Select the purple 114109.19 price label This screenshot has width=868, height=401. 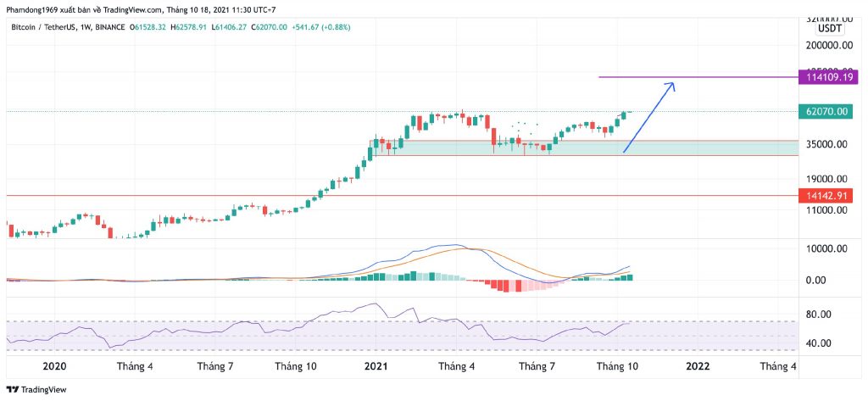click(831, 78)
